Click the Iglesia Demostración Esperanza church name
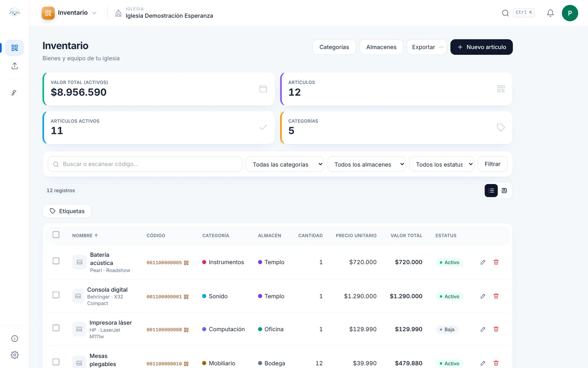The width and height of the screenshot is (588, 368). [169, 16]
